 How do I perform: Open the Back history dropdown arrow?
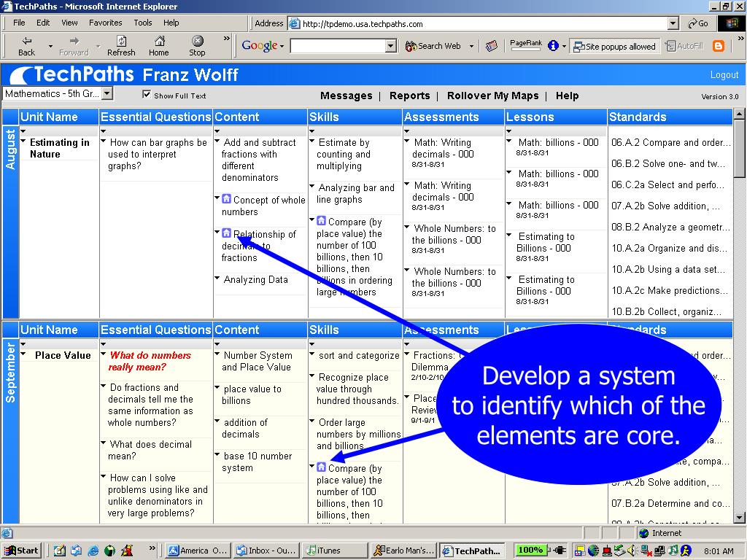(50, 46)
